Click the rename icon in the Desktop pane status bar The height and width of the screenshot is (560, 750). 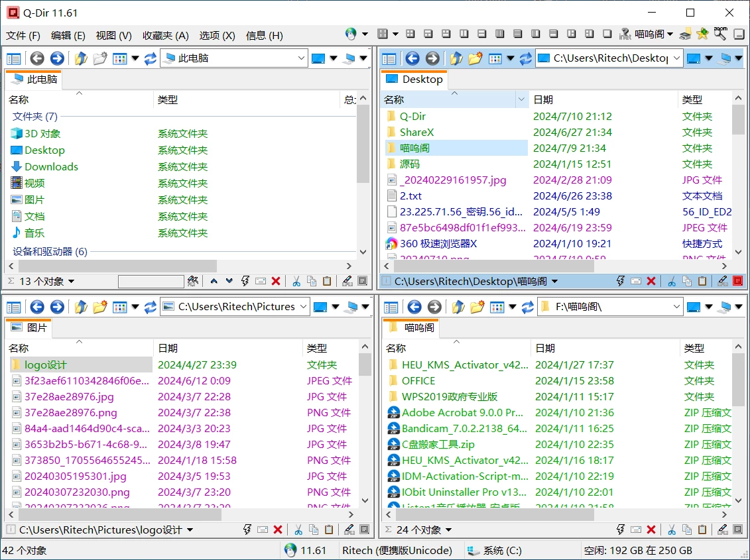tap(636, 281)
